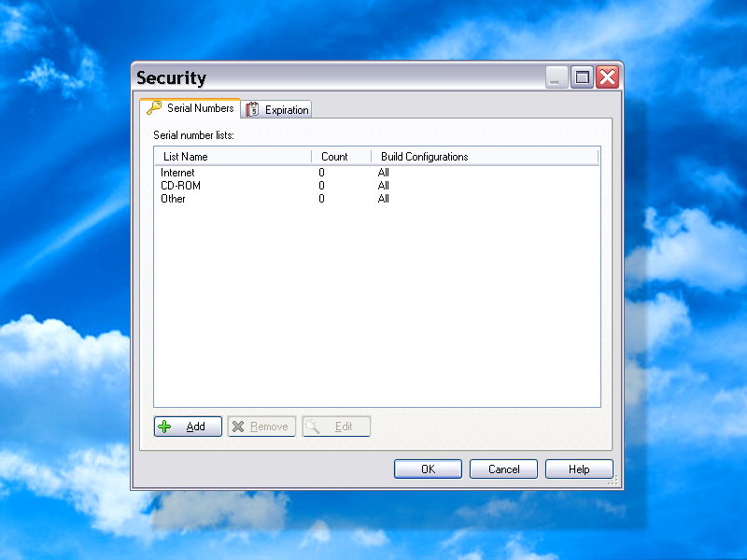This screenshot has height=560, width=747.
Task: Click the Cancel button
Action: coord(503,469)
